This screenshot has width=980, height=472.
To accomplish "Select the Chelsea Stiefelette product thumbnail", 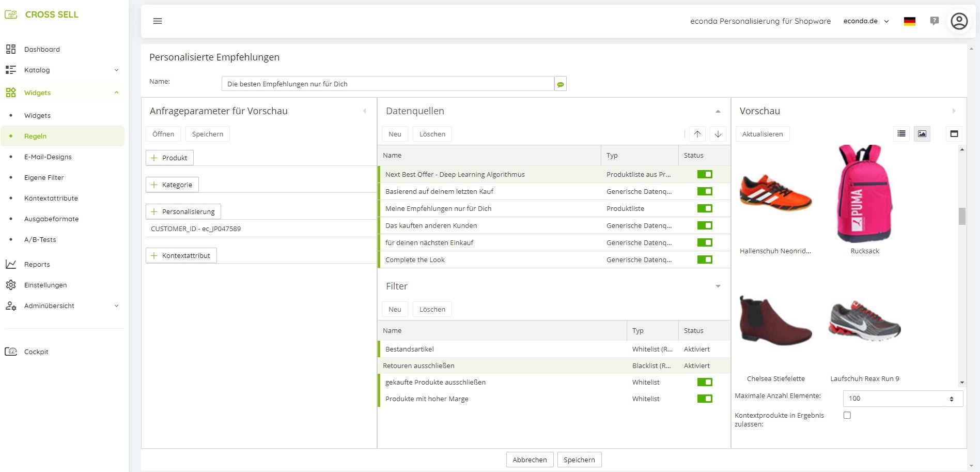I will pos(775,320).
